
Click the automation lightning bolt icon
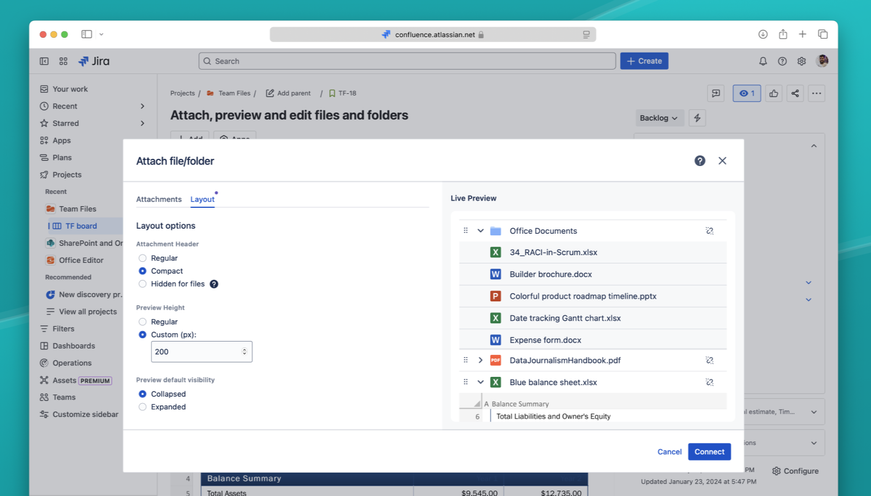coord(697,118)
